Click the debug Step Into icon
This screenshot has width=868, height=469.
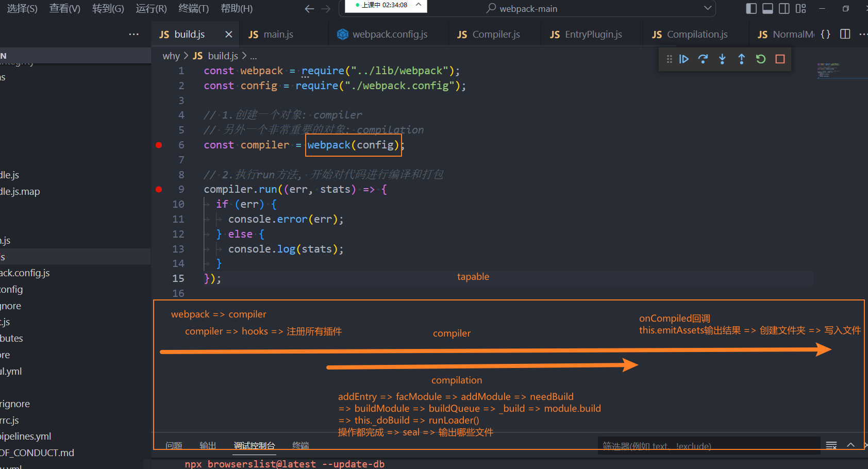coord(722,59)
